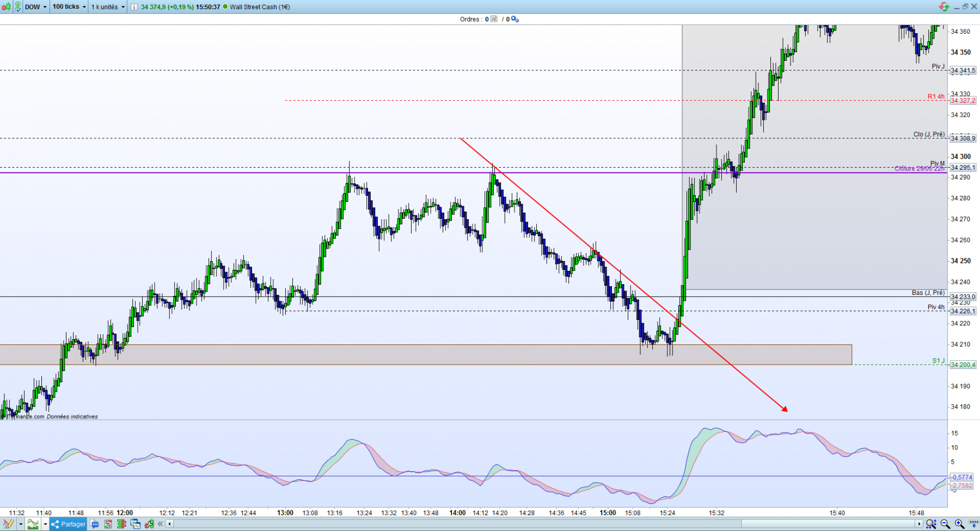The image size is (980, 531).
Task: Click the order list document icon
Action: click(x=108, y=524)
